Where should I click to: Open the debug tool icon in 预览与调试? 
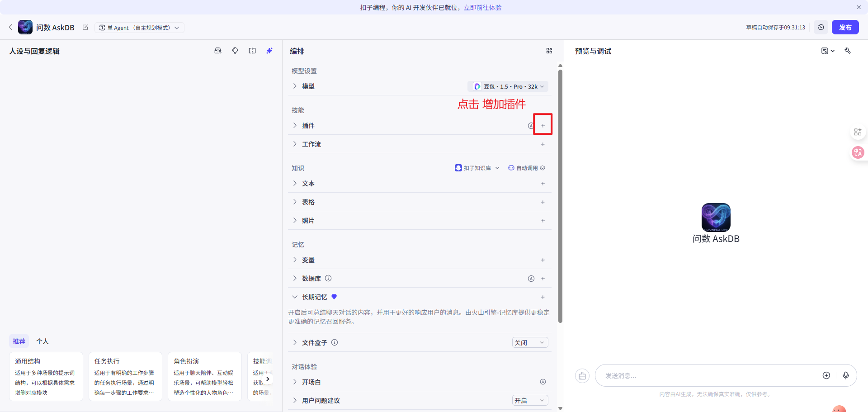[848, 51]
